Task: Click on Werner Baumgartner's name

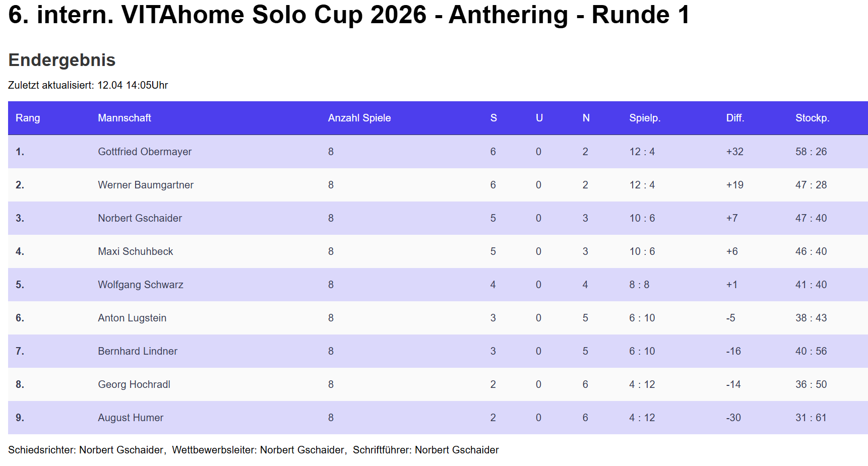Action: click(146, 185)
